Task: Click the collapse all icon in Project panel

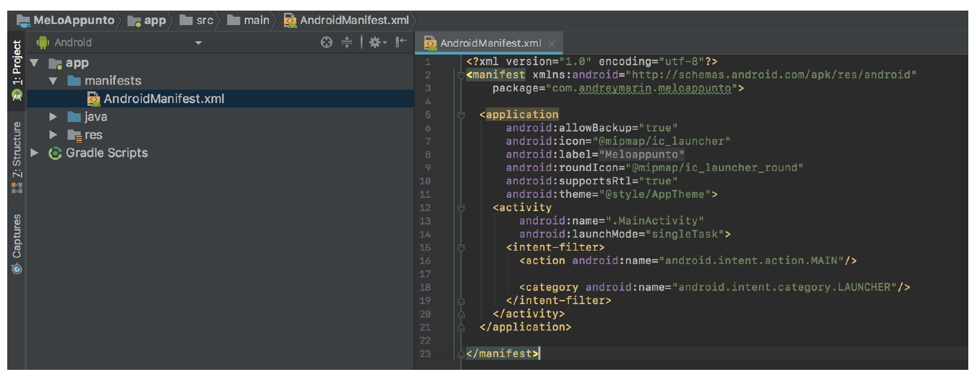Action: (x=347, y=42)
